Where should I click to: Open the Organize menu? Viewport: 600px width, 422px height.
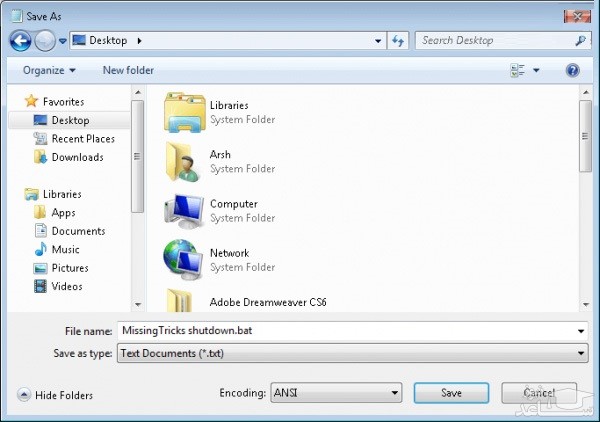click(49, 70)
